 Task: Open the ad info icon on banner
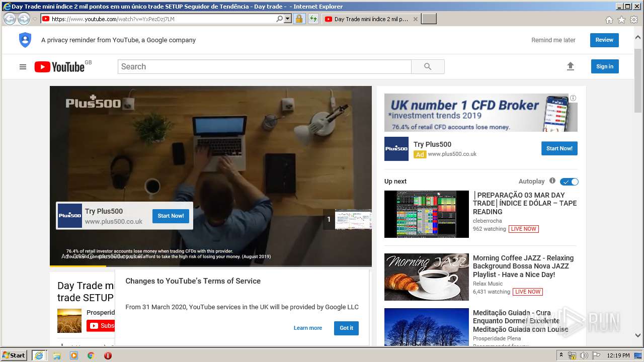pyautogui.click(x=573, y=98)
